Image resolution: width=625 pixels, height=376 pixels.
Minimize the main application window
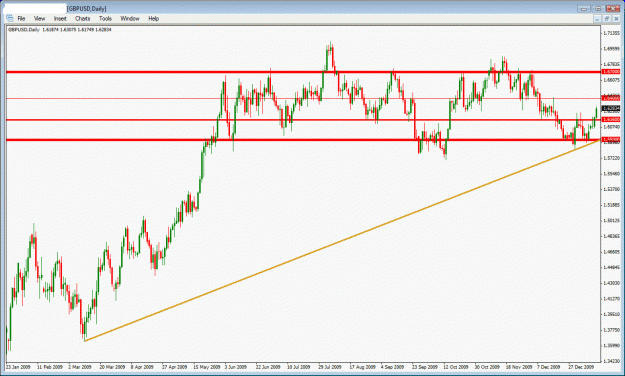[x=584, y=8]
